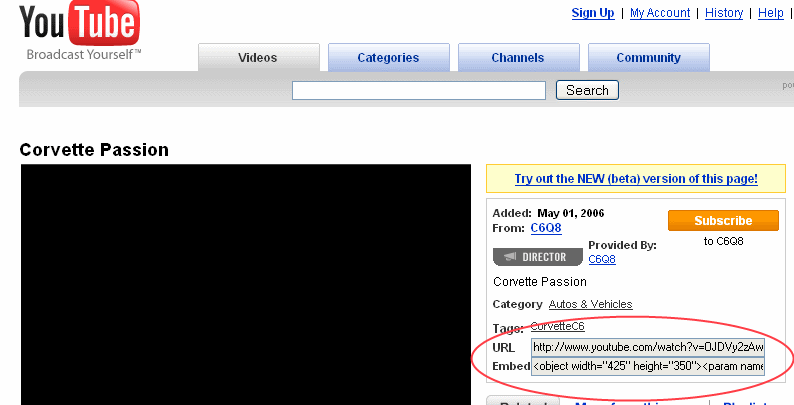Click the Corvette Passion page title
This screenshot has width=794, height=405.
tap(94, 150)
